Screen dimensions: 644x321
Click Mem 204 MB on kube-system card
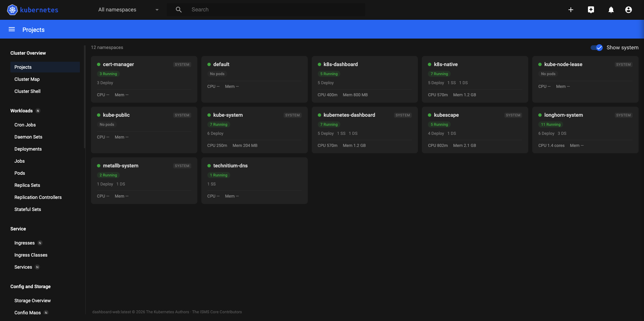point(245,146)
